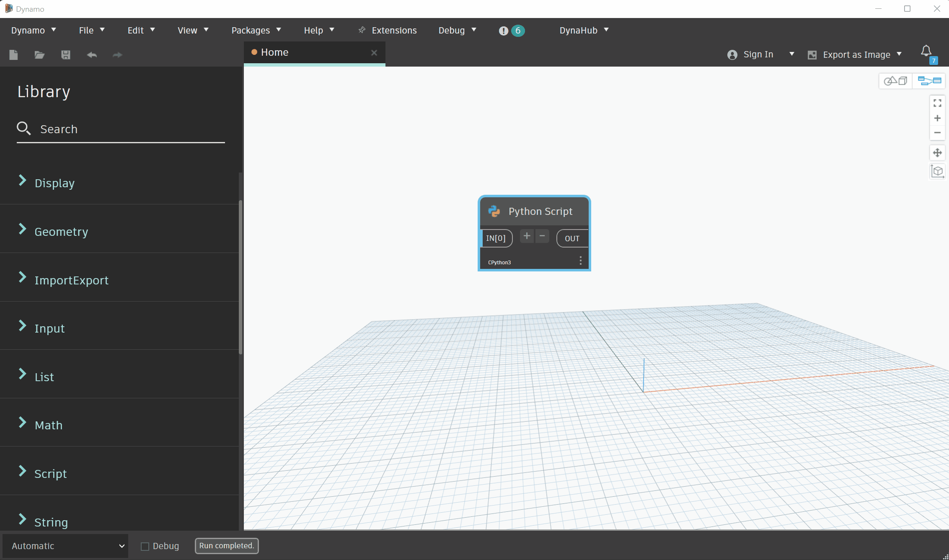
Task: Click the Save icon in toolbar
Action: click(x=66, y=55)
